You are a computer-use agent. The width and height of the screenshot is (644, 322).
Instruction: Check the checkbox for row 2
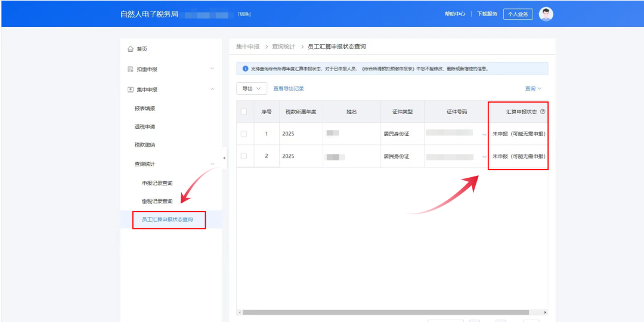244,156
